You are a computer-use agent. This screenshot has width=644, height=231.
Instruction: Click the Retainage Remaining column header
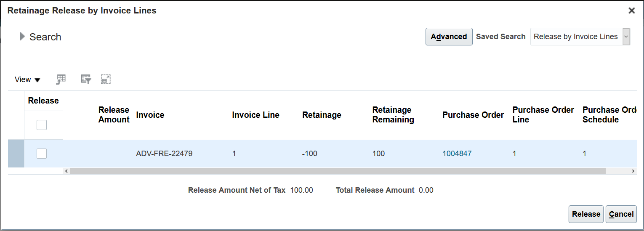point(393,115)
